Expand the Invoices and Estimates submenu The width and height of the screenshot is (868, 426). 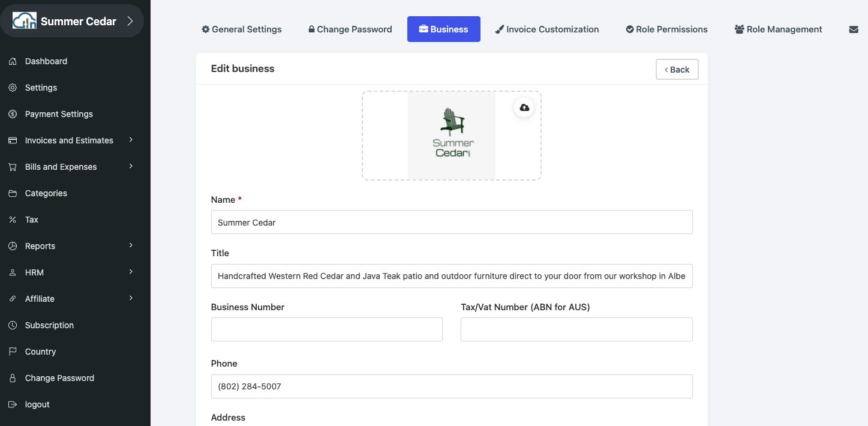pos(131,140)
